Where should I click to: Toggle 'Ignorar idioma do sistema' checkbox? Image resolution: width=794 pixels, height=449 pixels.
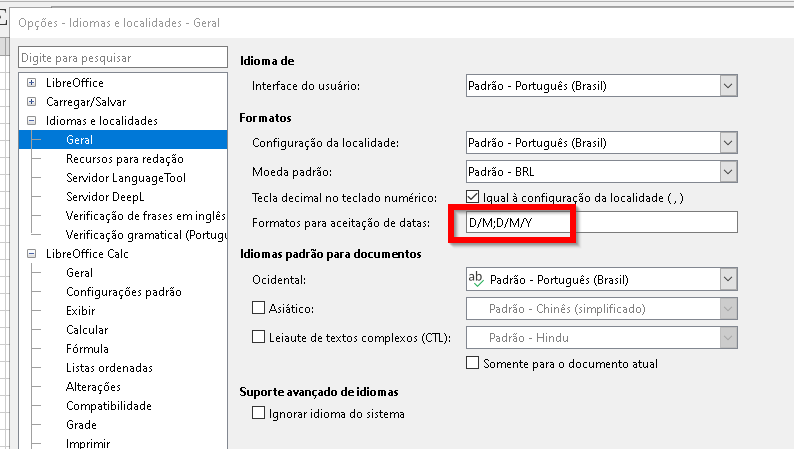coord(259,413)
